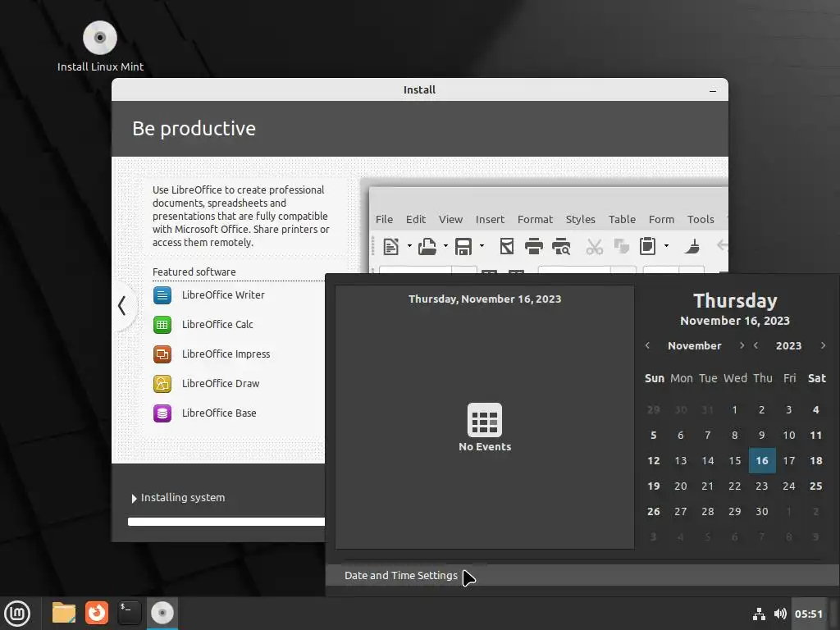Open the Terminal from the panel
The image size is (840, 630).
click(129, 613)
